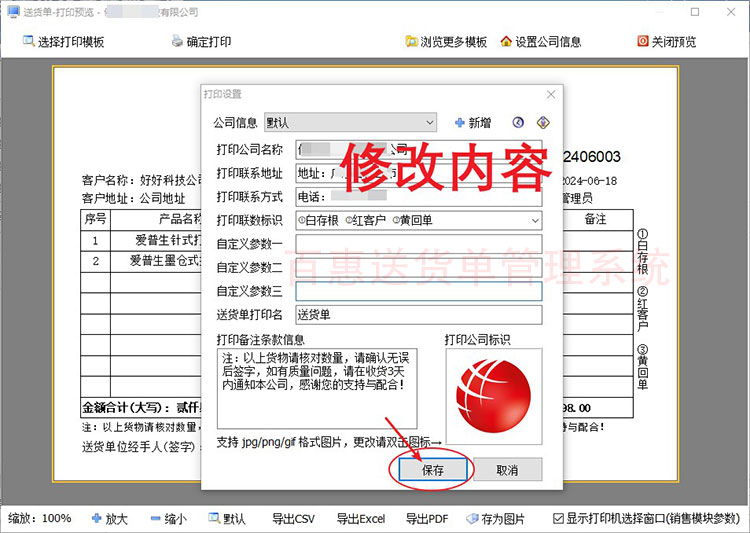Screen dimensions: 750x533
Task: Focus the 打印公司名称 input field
Action: (x=419, y=149)
